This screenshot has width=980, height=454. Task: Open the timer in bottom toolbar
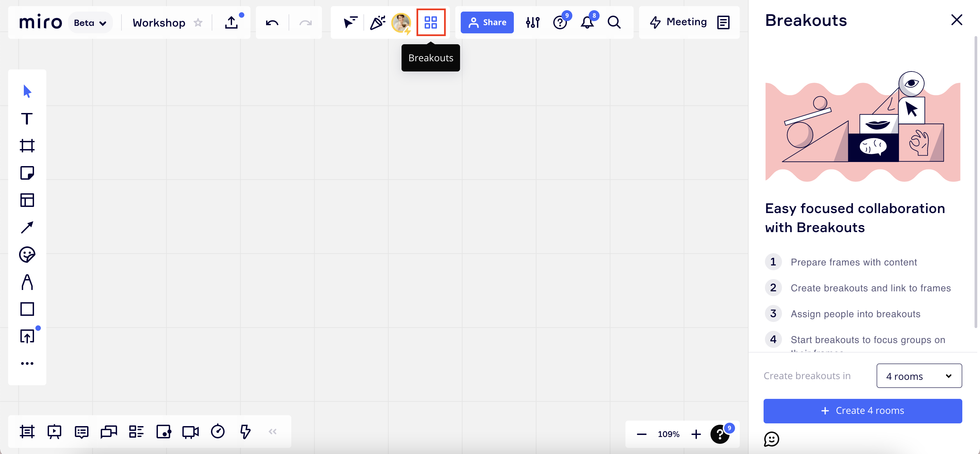[x=218, y=432]
